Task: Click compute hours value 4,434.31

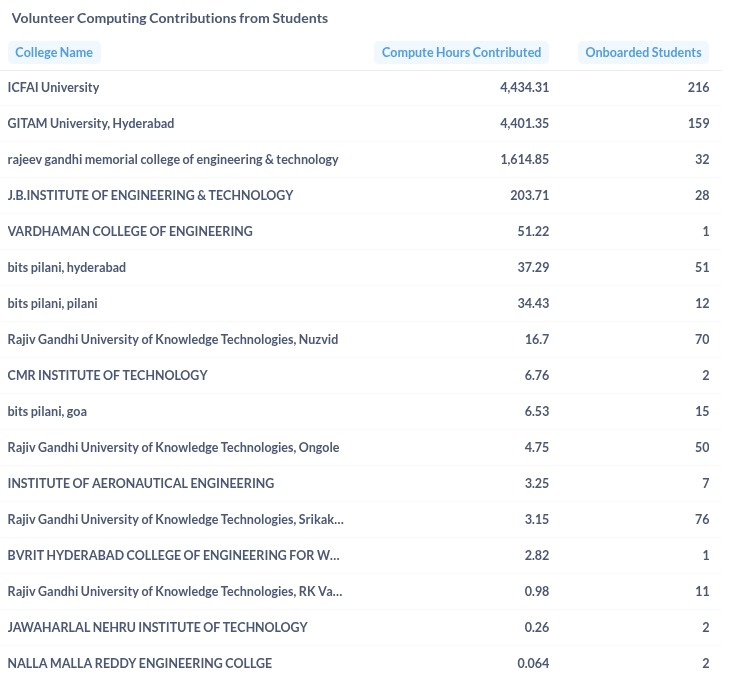Action: (x=524, y=87)
